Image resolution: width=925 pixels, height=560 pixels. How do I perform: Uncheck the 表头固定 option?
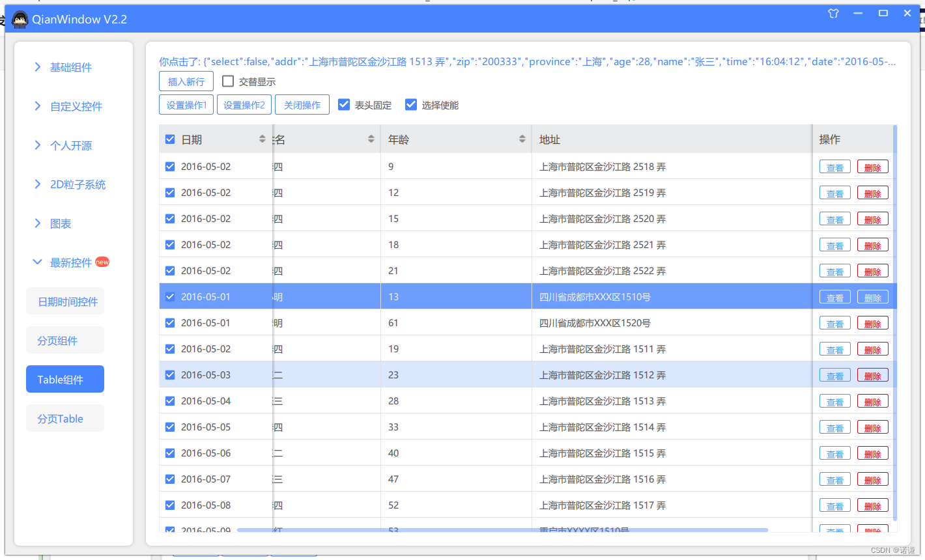344,104
